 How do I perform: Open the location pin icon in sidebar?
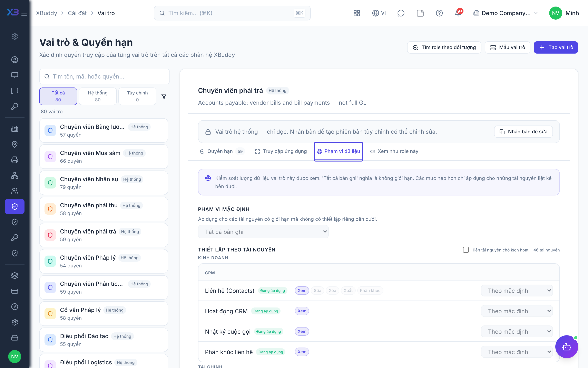click(14, 144)
